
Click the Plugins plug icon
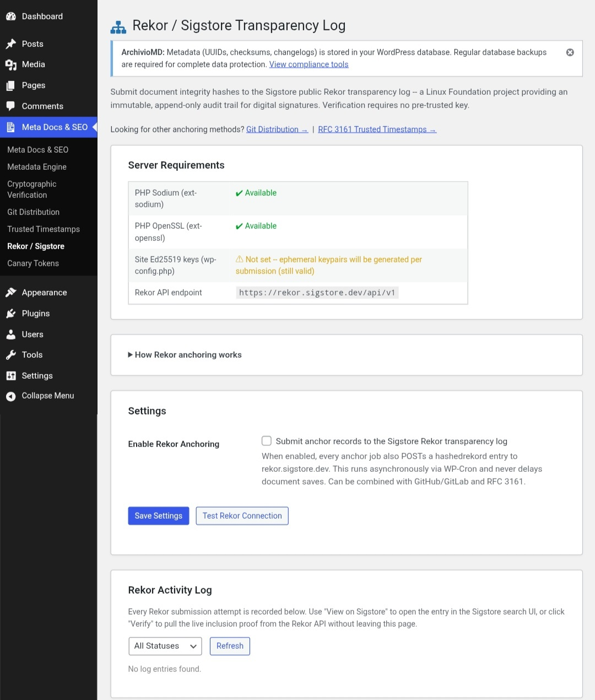[x=11, y=313]
